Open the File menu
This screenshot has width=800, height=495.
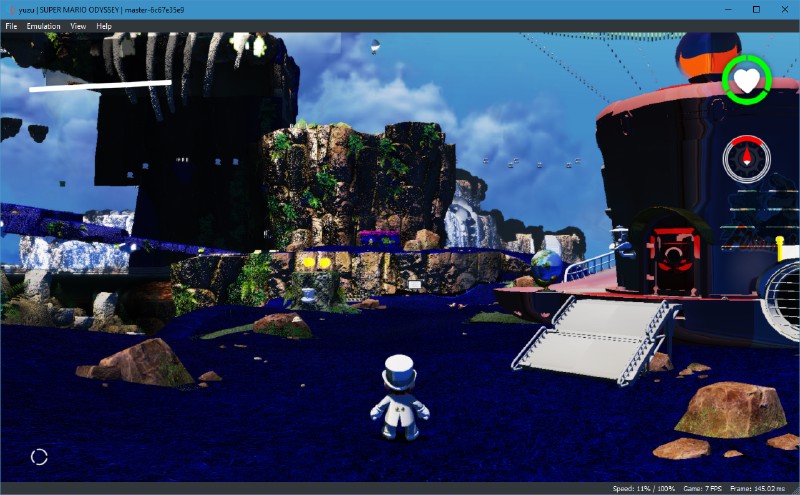coord(11,26)
